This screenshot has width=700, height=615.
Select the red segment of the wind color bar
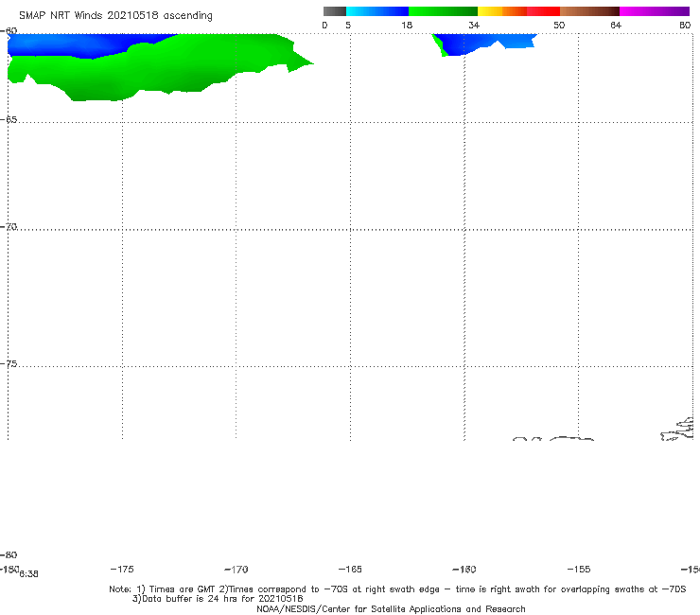[543, 11]
